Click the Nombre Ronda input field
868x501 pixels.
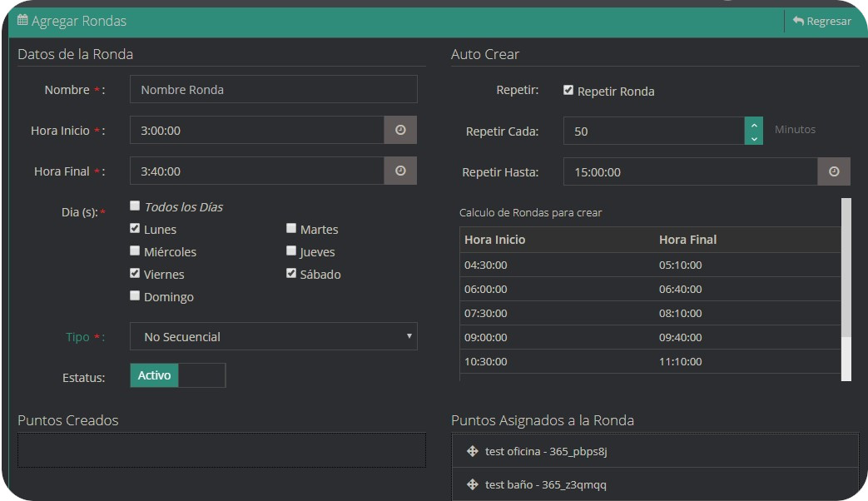point(273,89)
